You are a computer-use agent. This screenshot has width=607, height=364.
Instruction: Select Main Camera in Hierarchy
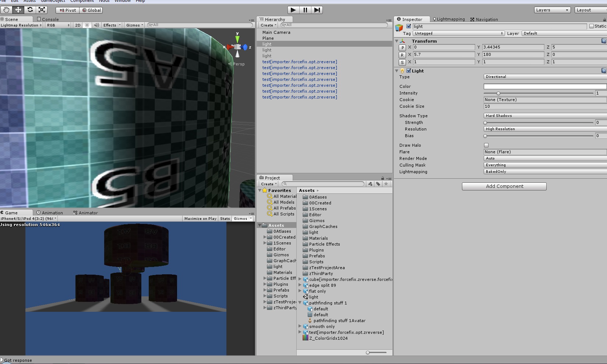click(276, 32)
